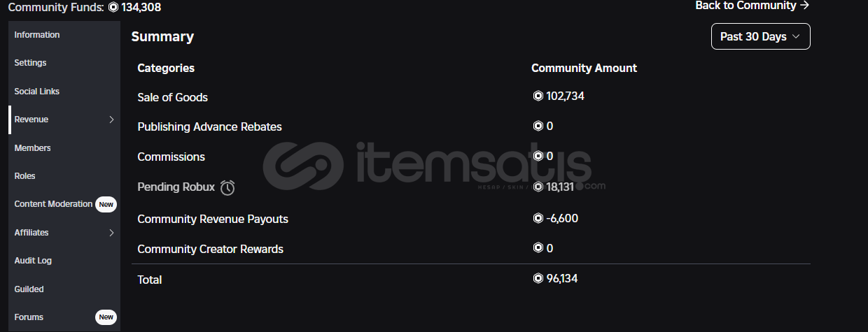Click Robux icon beside Community Revenue Payouts amount
The image size is (868, 332).
coord(538,218)
